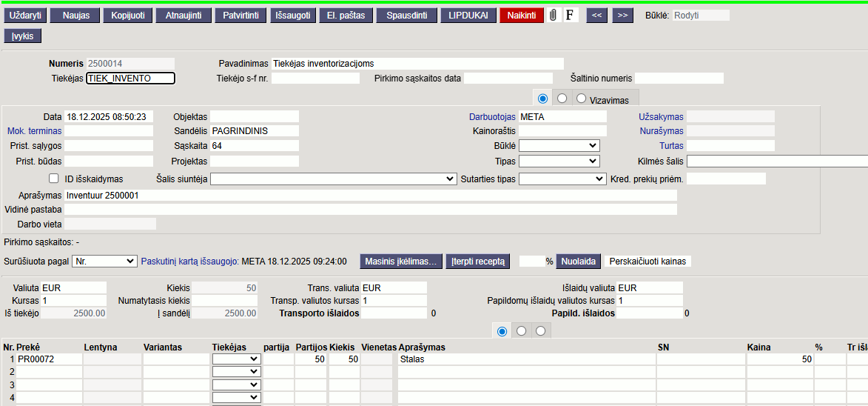Screen dimensions: 868x406
Task: Click the paperclip attachment icon
Action: pos(553,15)
